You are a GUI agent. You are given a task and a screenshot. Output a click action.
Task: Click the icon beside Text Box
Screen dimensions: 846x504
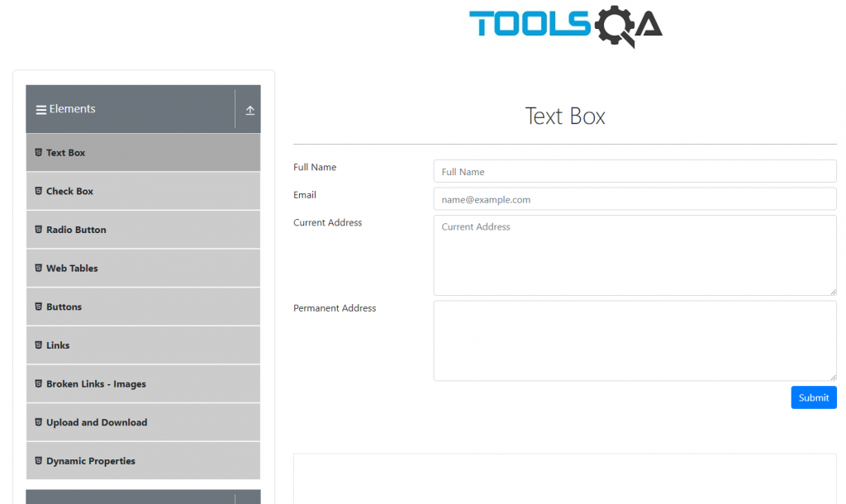point(38,153)
